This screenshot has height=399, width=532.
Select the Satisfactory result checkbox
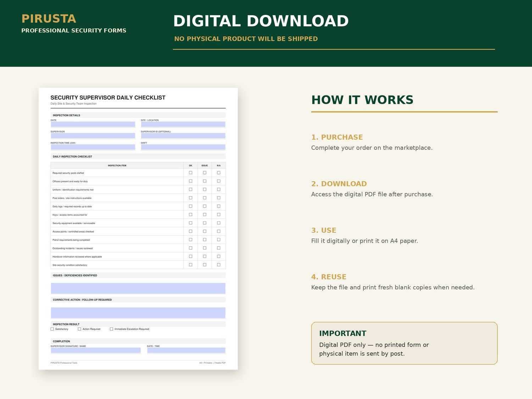52,329
